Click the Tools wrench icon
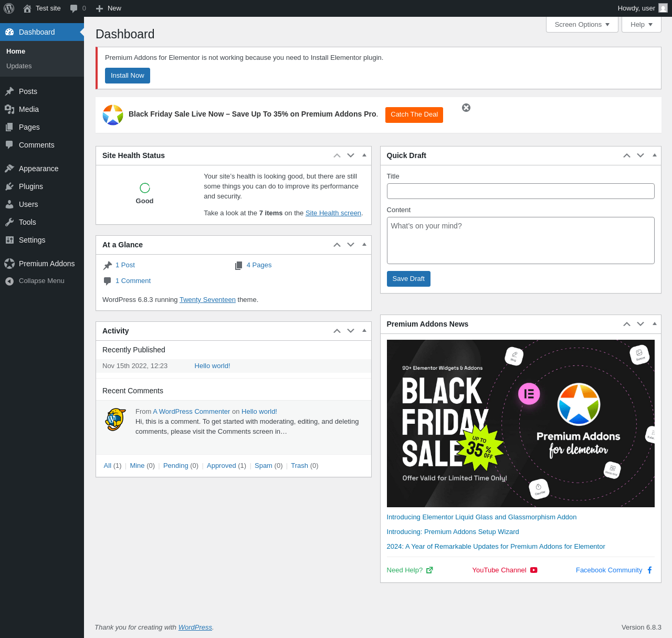The width and height of the screenshot is (672, 638). [x=9, y=222]
